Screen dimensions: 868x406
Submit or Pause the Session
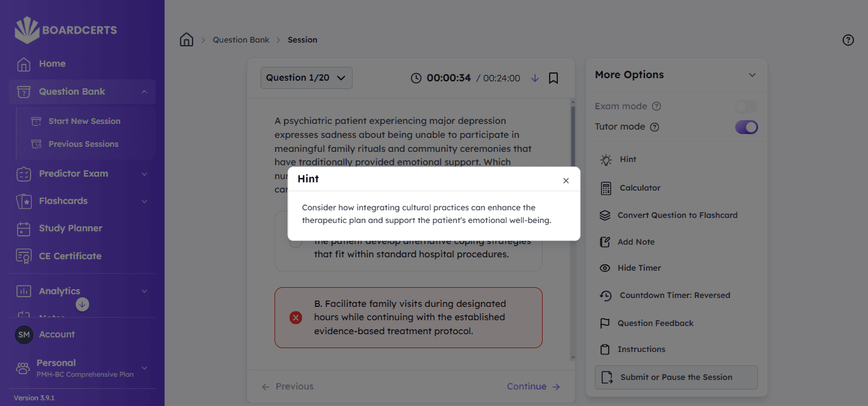click(675, 377)
